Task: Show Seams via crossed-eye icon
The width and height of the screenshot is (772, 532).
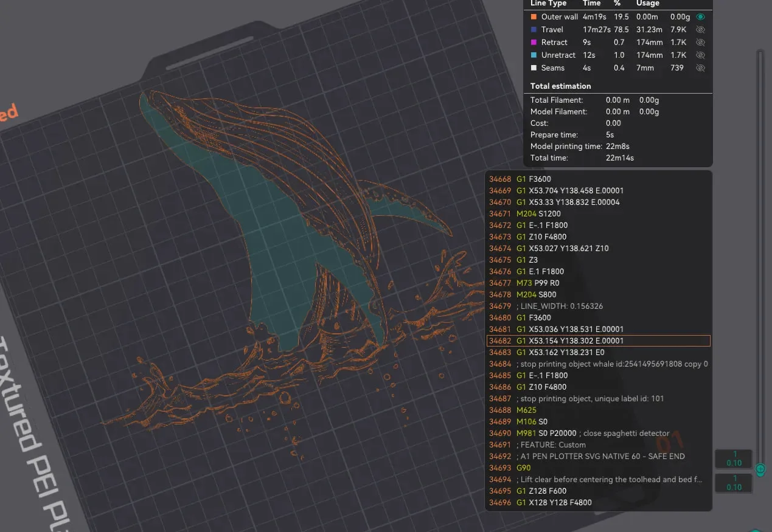Action: click(700, 68)
